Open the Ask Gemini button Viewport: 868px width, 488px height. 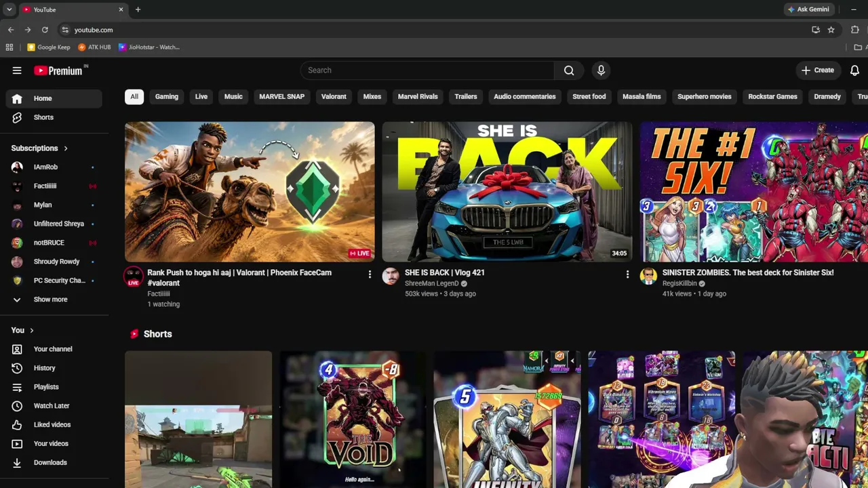[x=808, y=9]
